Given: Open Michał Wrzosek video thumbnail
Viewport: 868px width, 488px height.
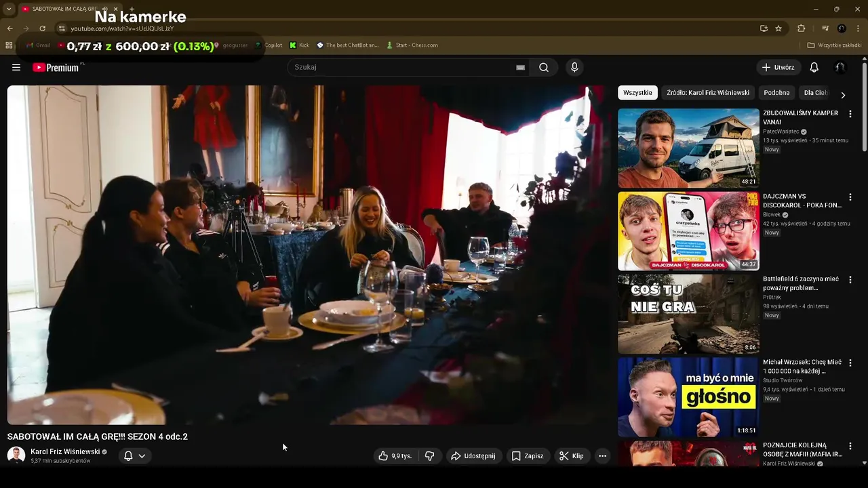Looking at the screenshot, I should [x=688, y=397].
